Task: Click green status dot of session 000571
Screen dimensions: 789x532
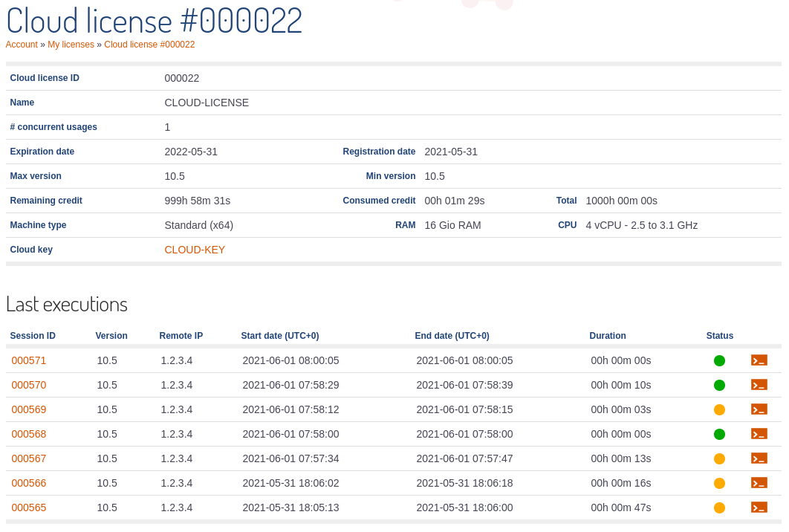Action: click(x=719, y=360)
